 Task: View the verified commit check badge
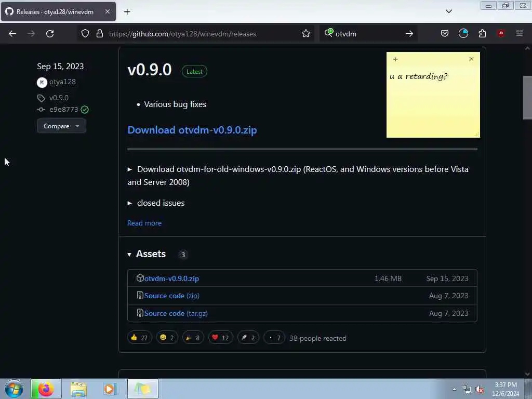(85, 110)
